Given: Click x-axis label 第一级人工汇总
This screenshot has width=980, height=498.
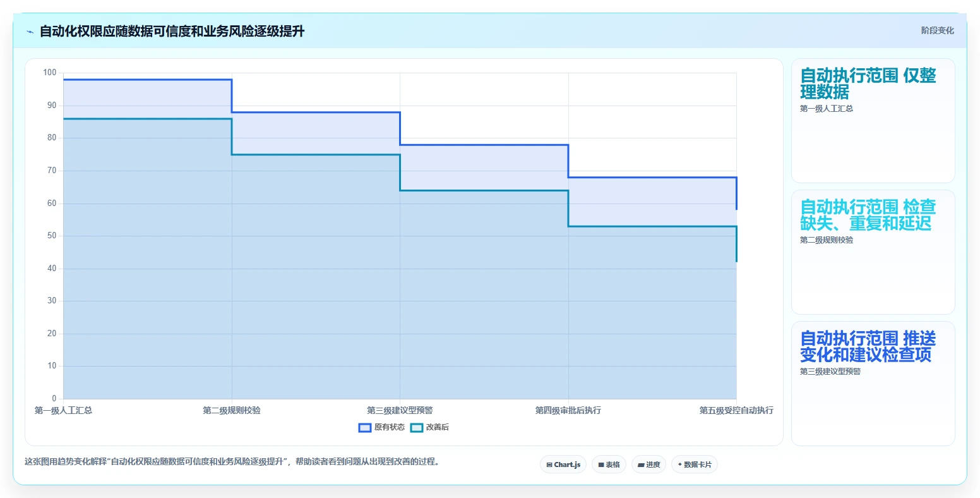Looking at the screenshot, I should tap(63, 411).
